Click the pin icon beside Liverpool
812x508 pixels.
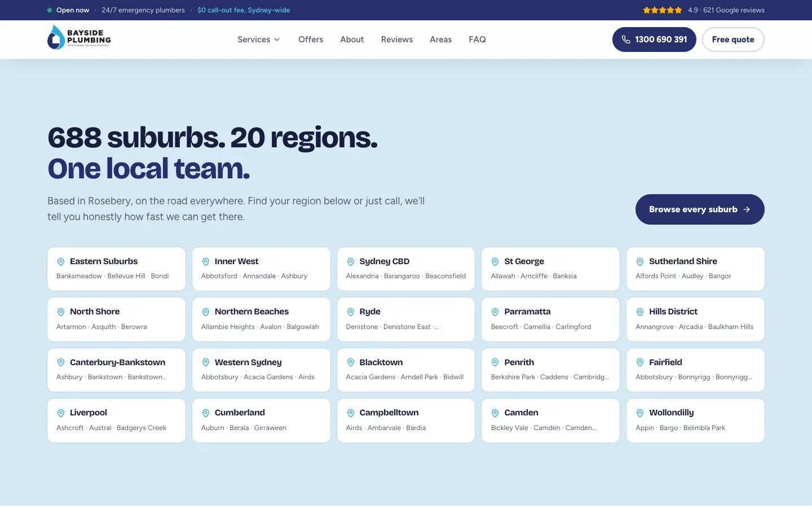(61, 413)
